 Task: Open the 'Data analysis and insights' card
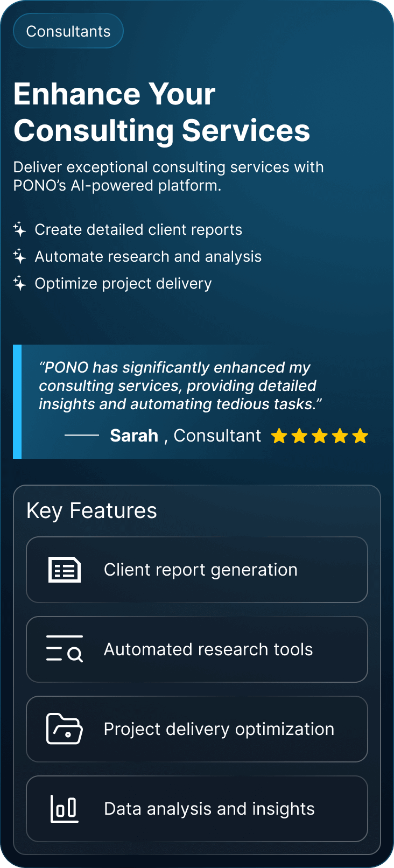(197, 808)
